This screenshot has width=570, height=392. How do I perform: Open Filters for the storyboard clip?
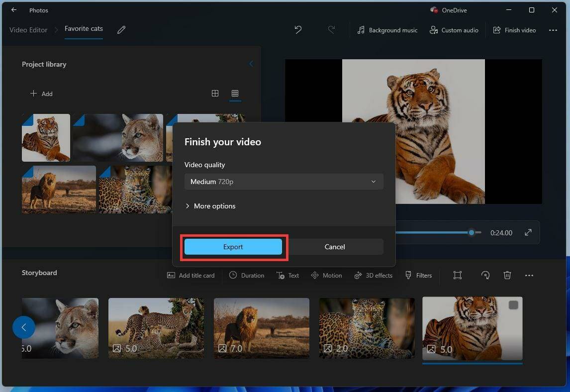tap(418, 275)
